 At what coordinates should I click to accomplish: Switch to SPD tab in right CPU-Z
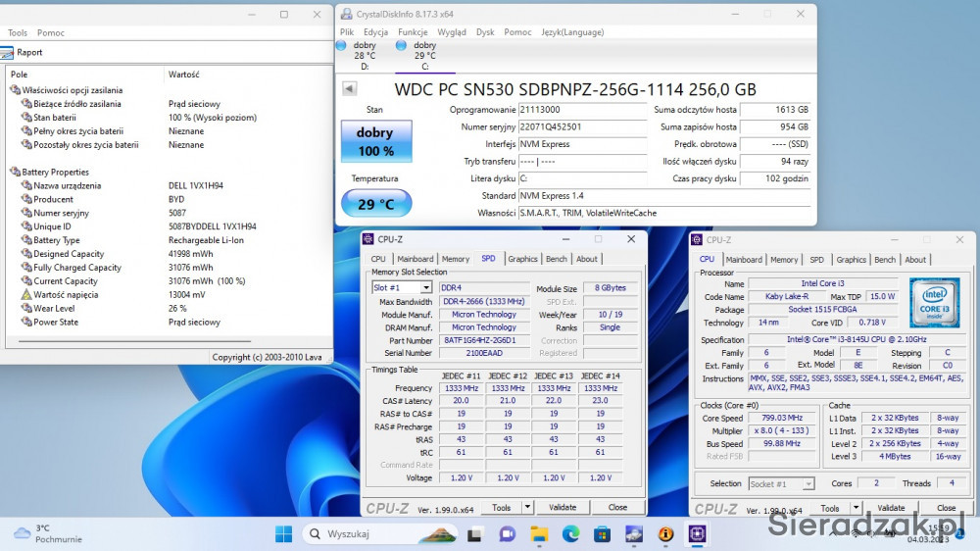pos(816,260)
